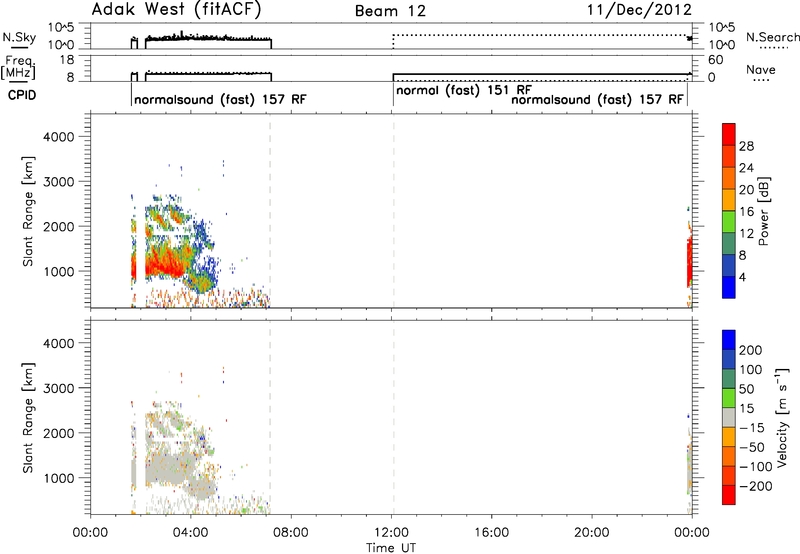Click the '200' velocity colorbar label
The image size is (800, 554).
click(751, 350)
